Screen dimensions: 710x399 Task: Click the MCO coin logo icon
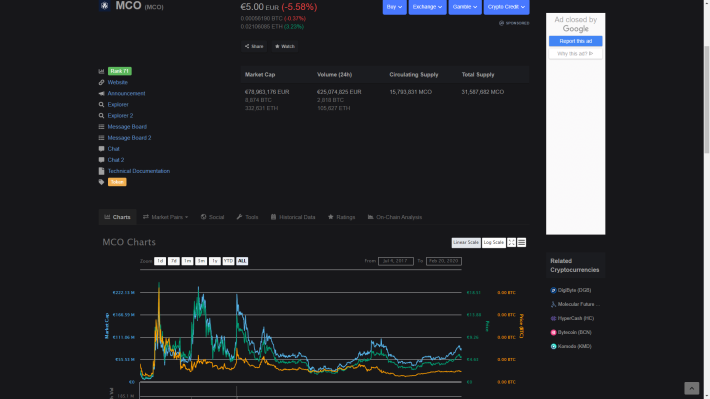pyautogui.click(x=105, y=6)
